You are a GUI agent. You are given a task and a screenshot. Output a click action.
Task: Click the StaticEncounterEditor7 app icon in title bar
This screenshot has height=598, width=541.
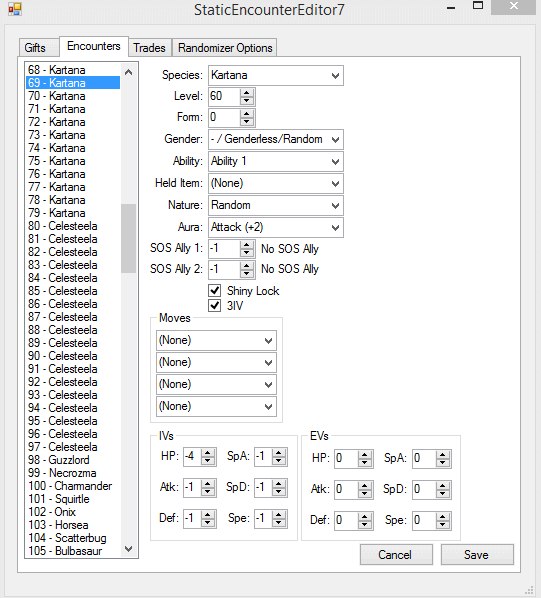click(x=15, y=9)
